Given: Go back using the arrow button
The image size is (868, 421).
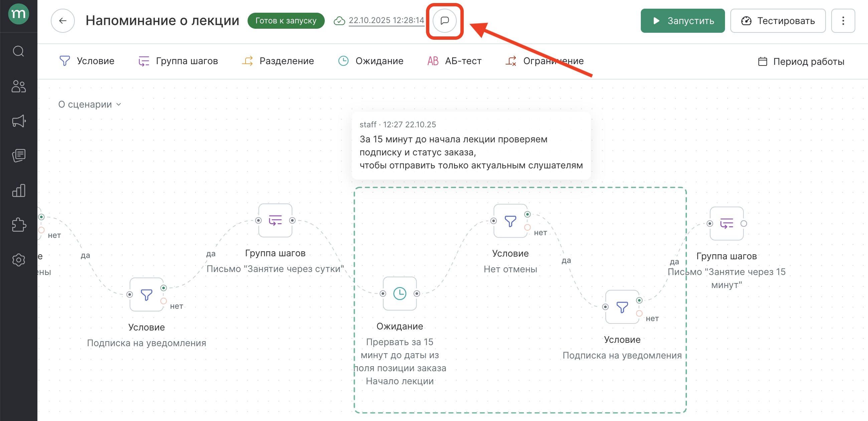Looking at the screenshot, I should (x=63, y=21).
